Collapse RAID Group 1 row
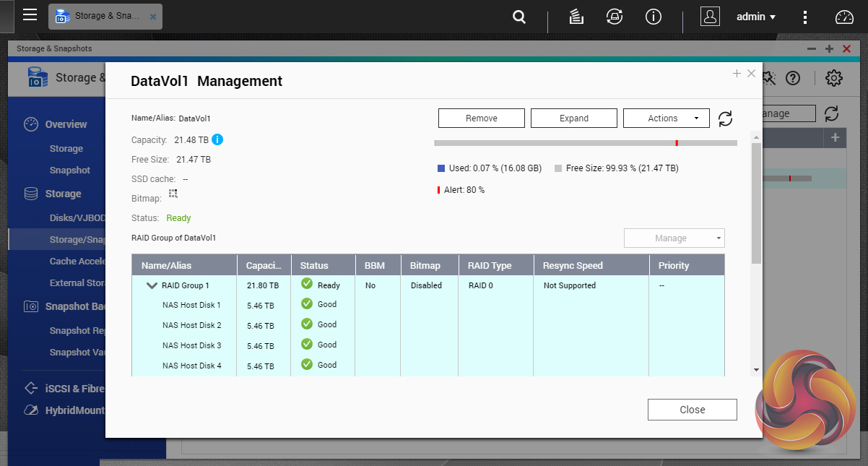Image resolution: width=868 pixels, height=466 pixels. 152,285
